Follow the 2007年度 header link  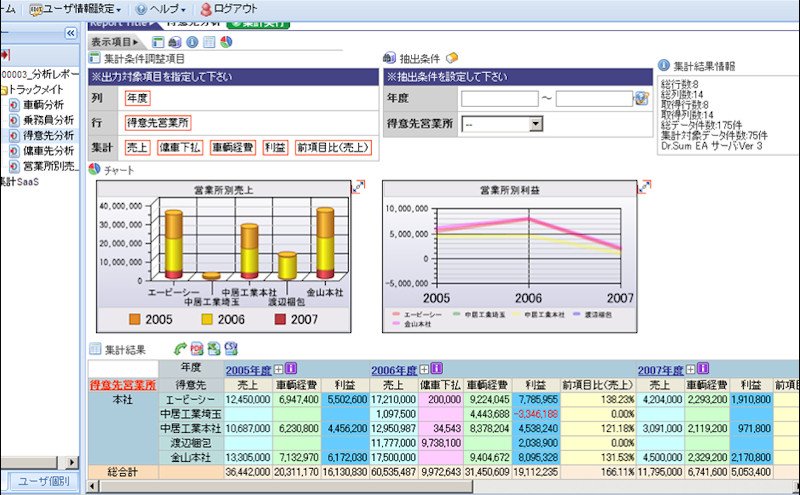(x=660, y=370)
